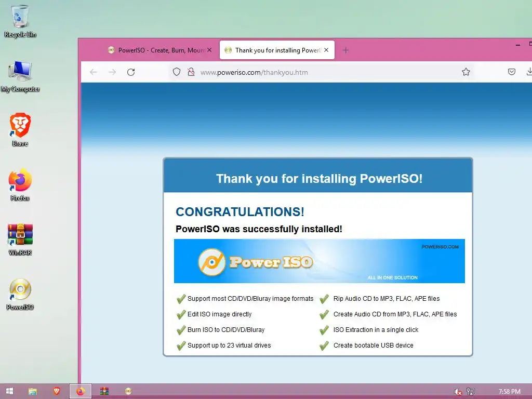The width and height of the screenshot is (532, 399).
Task: Click 'Create Audio CD from MP3, FLAC, APE files'
Action: coord(395,314)
